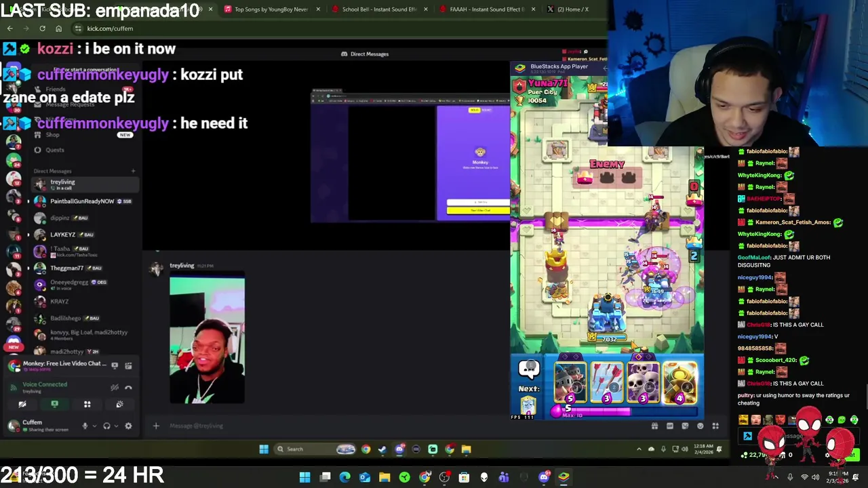Switch to Top Songs by YoungBoy tab
Image resolution: width=868 pixels, height=488 pixels.
coord(271,9)
